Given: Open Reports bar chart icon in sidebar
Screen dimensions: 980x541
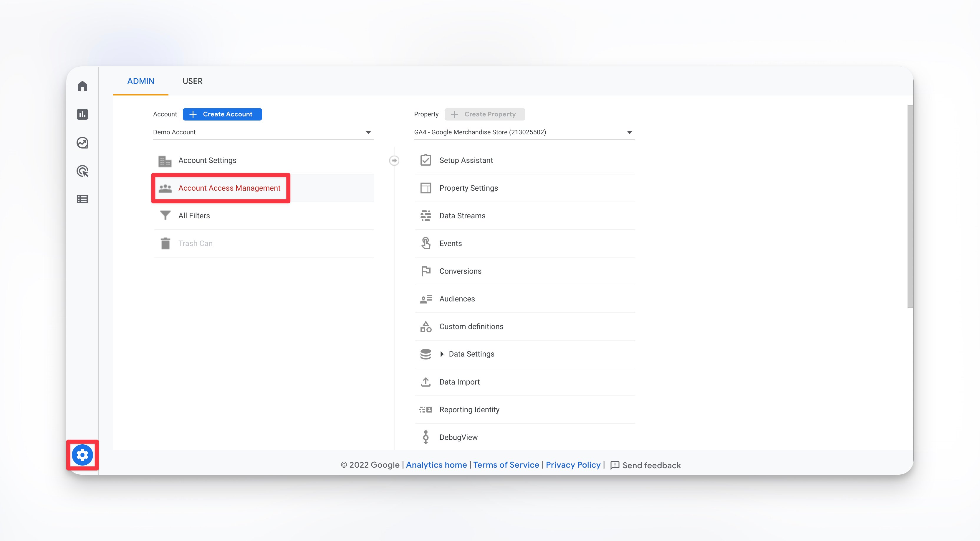Looking at the screenshot, I should pos(82,114).
